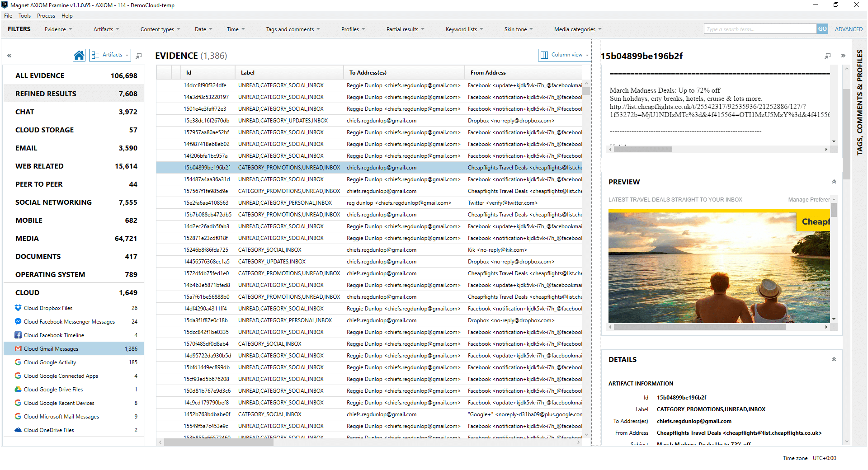Image resolution: width=868 pixels, height=470 pixels.
Task: Select the Cloud OneDrive Files icon
Action: click(x=18, y=430)
